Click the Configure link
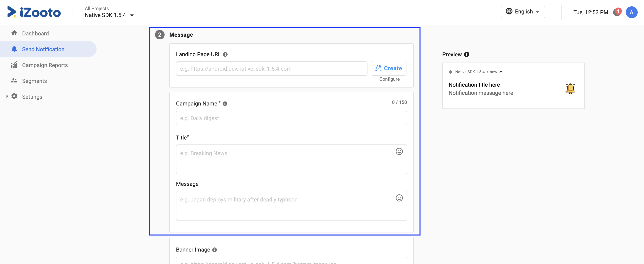This screenshot has height=264, width=644. (389, 79)
